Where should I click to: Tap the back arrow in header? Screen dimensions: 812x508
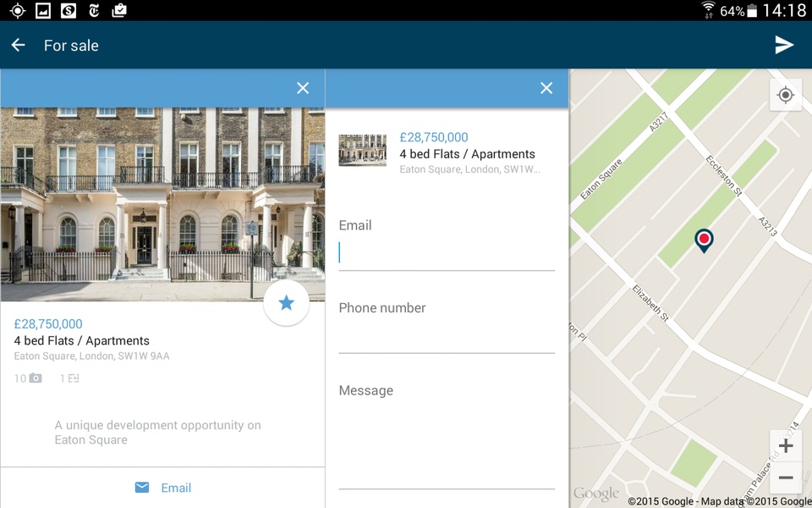18,45
